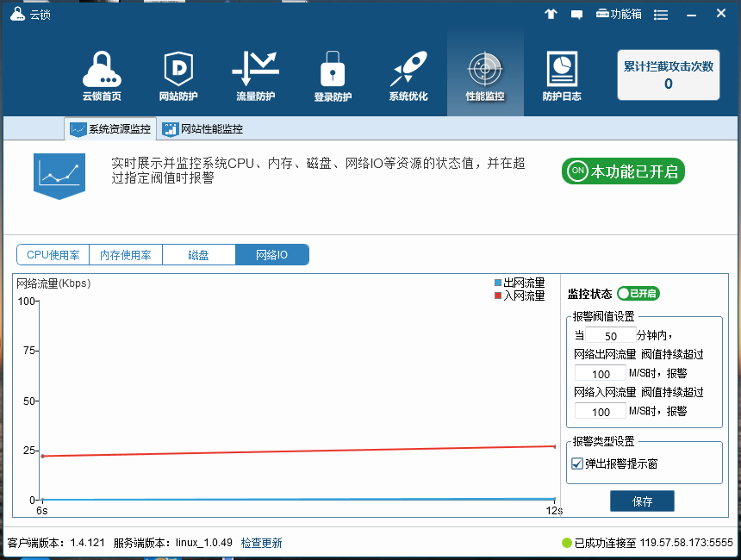Viewport: 741px width, 560px height.
Task: Uncheck 弹出报警提示窗 checkbox
Action: (577, 464)
